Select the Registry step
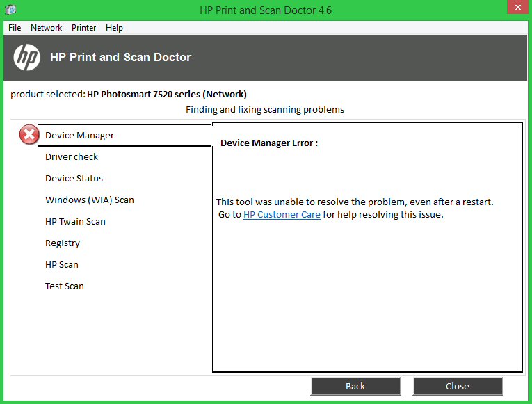 63,243
